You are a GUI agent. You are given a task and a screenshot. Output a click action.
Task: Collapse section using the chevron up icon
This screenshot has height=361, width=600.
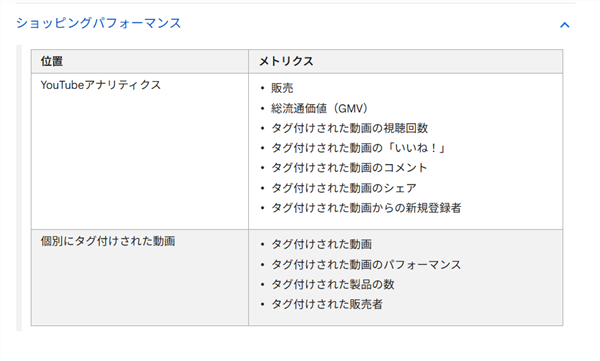pyautogui.click(x=564, y=25)
